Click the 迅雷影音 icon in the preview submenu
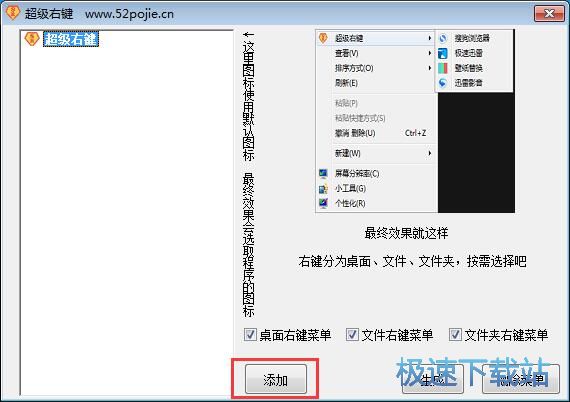Viewport: 570px width, 402px height. click(x=442, y=83)
